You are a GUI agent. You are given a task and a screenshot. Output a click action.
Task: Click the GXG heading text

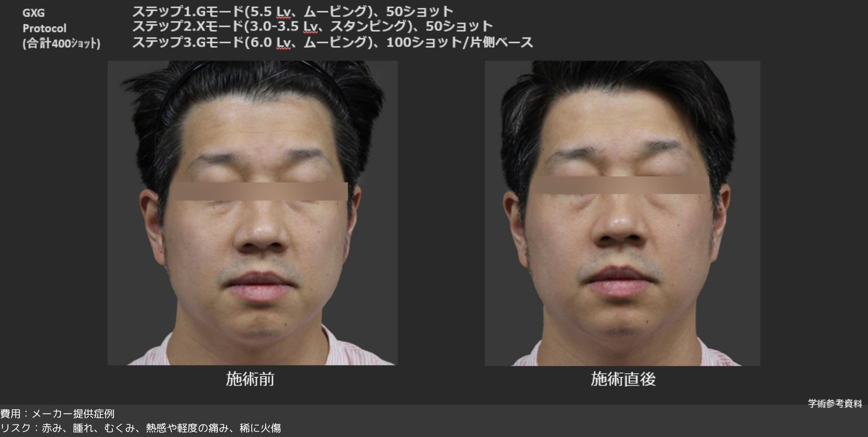[x=33, y=13]
